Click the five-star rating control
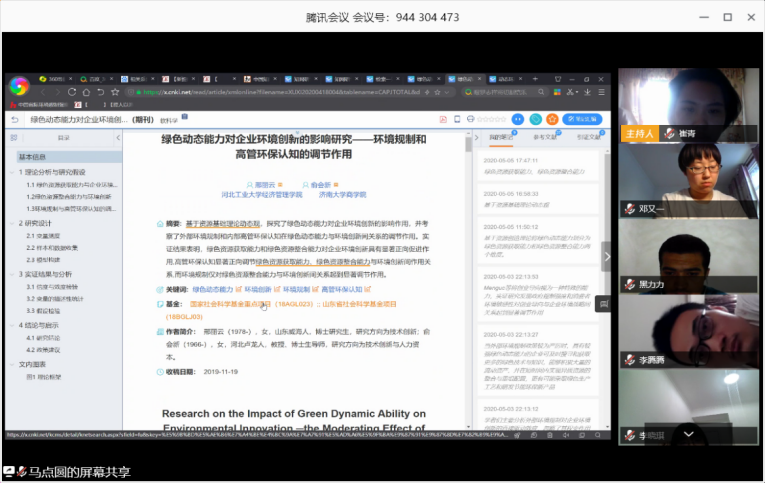 [491, 119]
